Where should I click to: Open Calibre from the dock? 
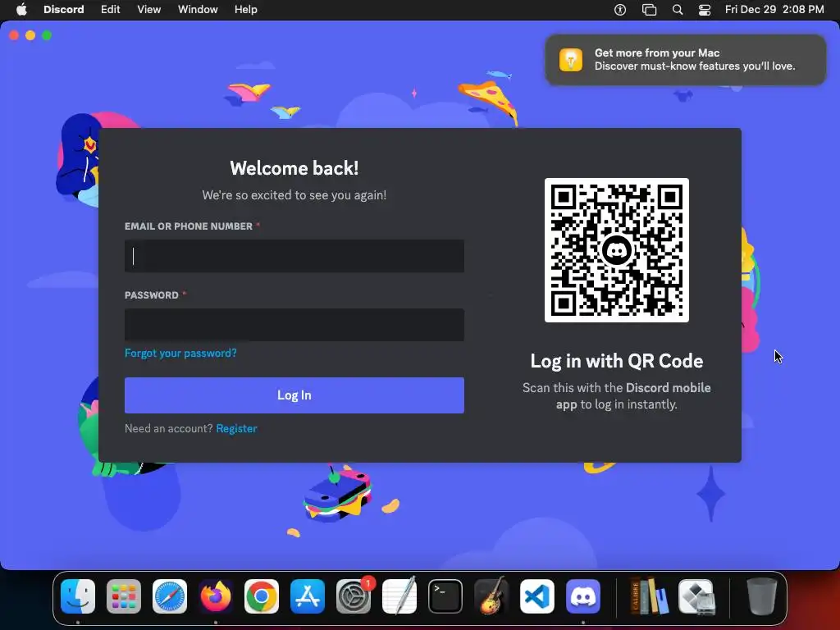650,596
